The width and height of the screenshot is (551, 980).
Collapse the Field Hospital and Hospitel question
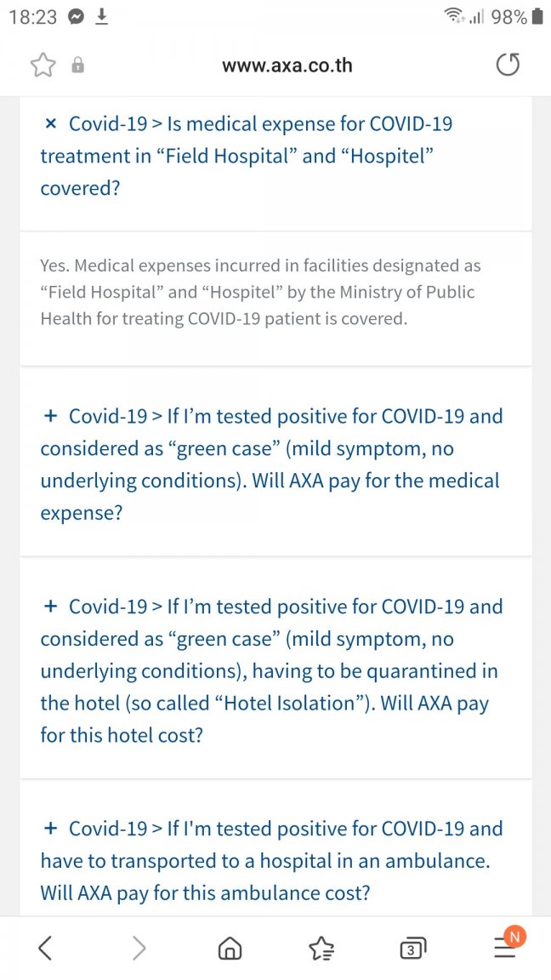click(275, 157)
